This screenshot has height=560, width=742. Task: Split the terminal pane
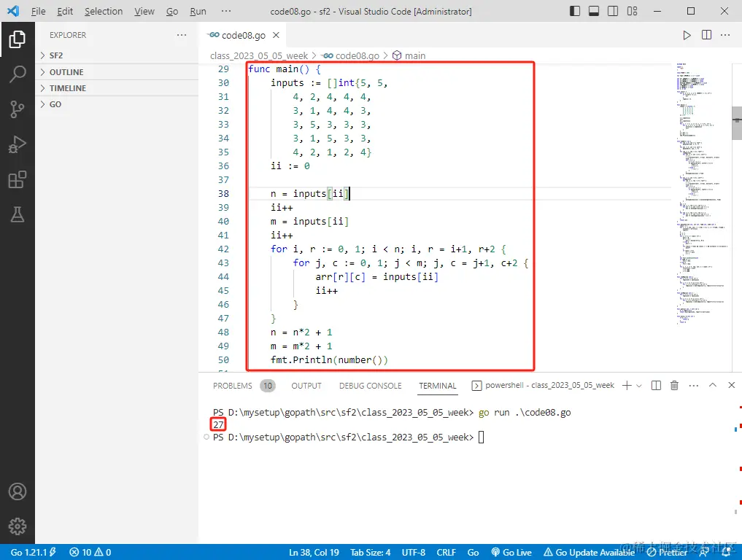[x=656, y=386]
